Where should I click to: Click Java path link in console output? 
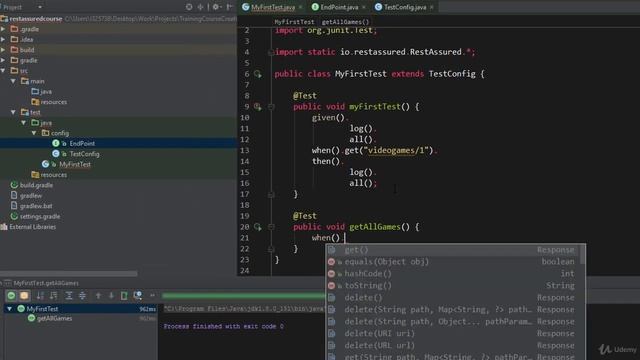[x=244, y=309]
